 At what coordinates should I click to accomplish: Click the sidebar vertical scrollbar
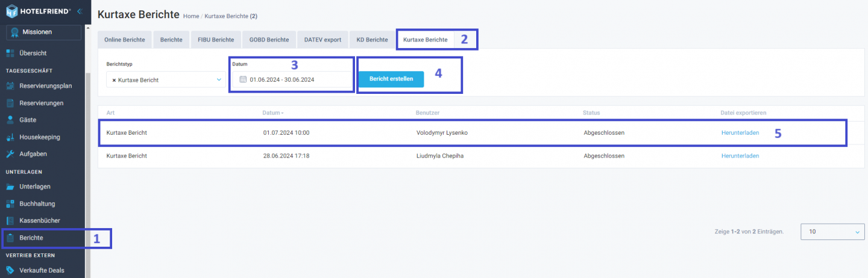87,175
